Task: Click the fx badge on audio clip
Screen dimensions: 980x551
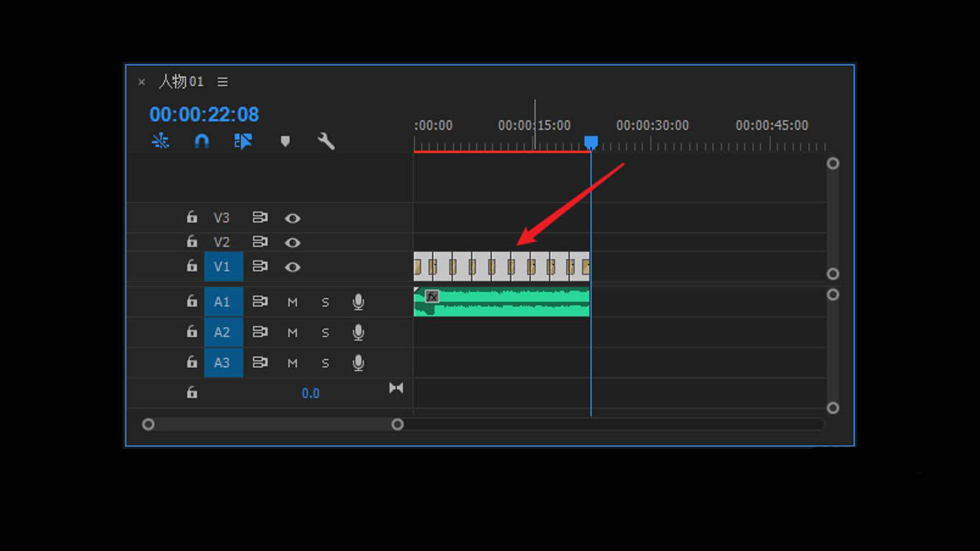Action: point(432,296)
